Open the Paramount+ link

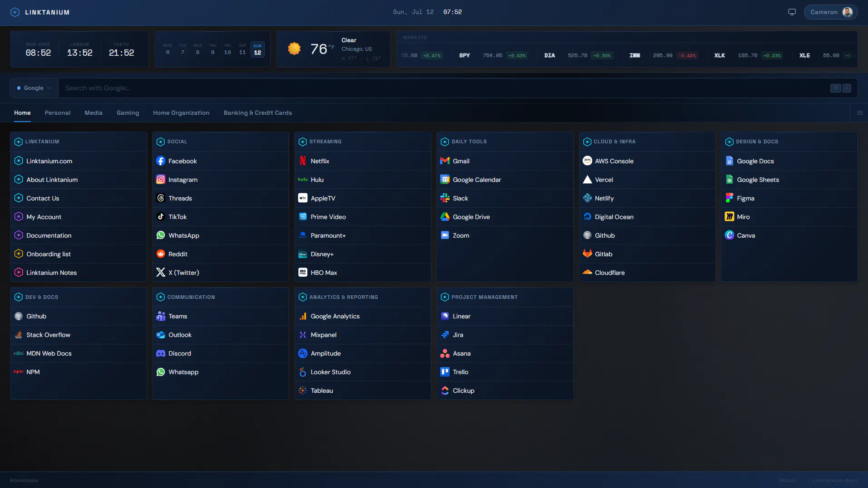click(x=363, y=235)
